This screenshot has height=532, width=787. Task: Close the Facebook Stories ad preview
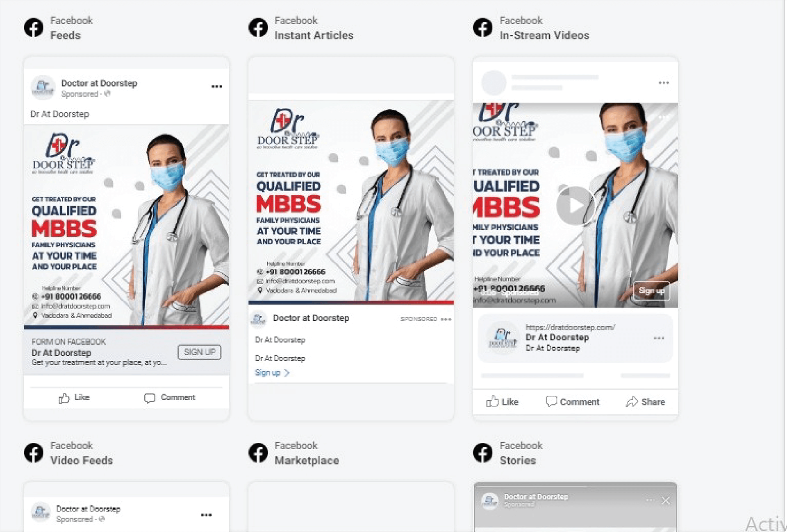pyautogui.click(x=666, y=500)
